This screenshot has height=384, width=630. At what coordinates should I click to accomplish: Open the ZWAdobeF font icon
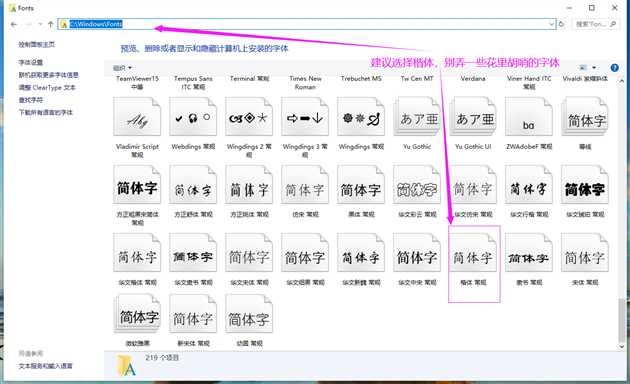click(529, 117)
